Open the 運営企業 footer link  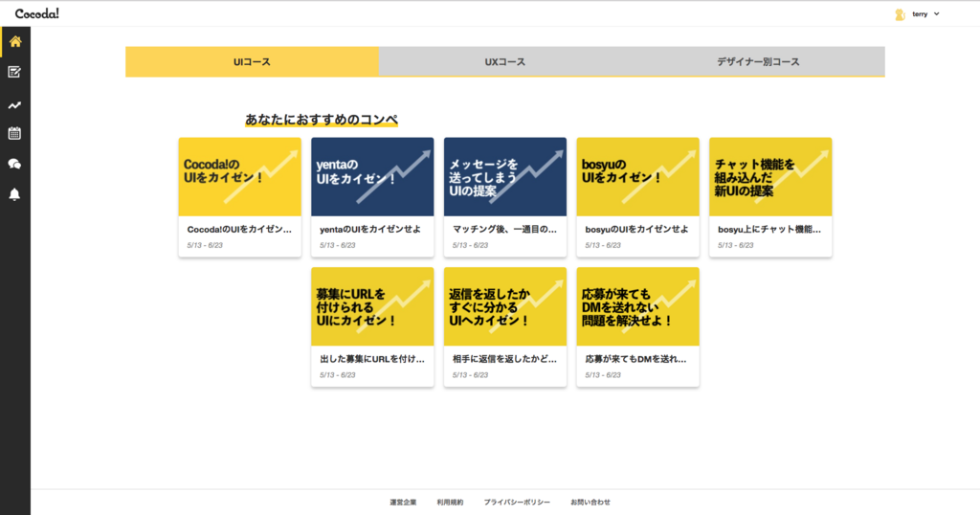click(x=403, y=502)
